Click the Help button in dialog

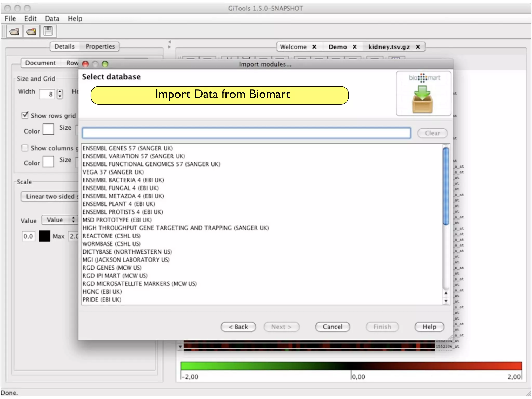coord(429,327)
